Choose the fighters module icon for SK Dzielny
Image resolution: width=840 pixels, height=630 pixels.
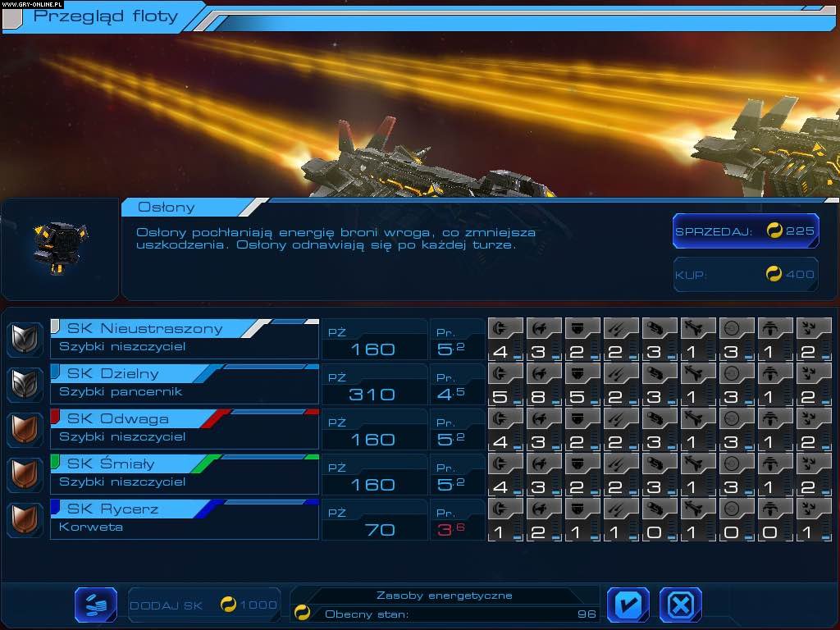[814, 373]
